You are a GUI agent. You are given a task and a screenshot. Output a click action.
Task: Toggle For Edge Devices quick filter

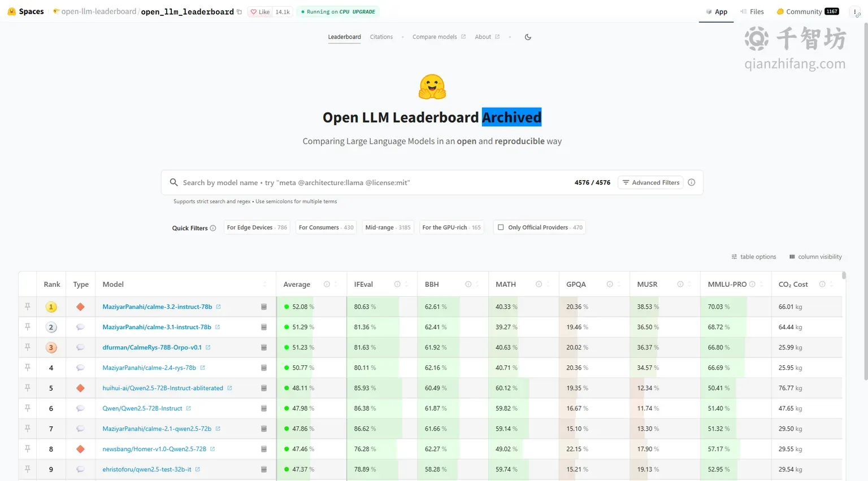[x=257, y=228]
